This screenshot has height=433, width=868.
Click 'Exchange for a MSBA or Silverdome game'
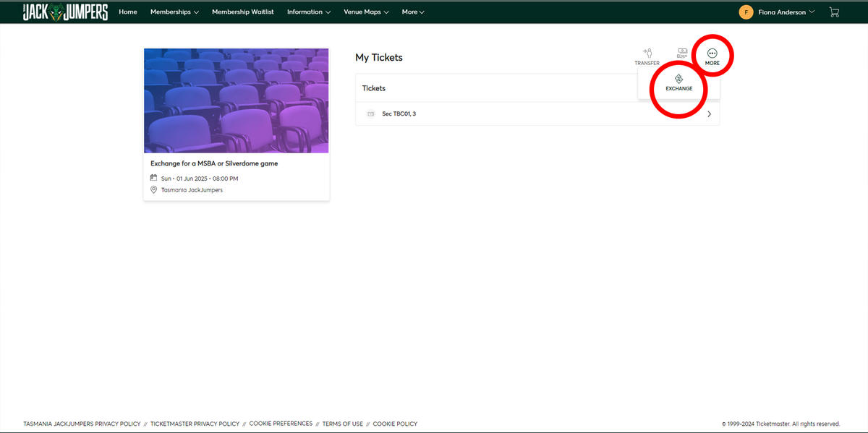214,163
